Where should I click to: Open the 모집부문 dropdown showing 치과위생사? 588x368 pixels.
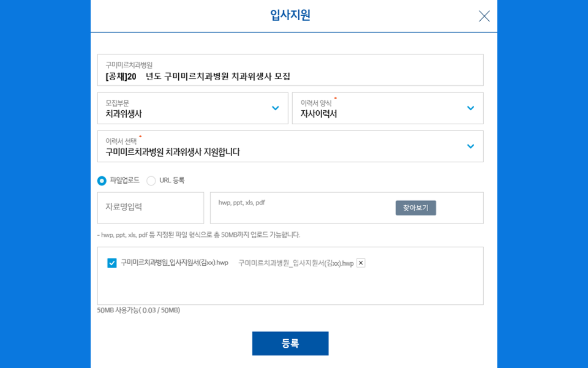coord(184,108)
